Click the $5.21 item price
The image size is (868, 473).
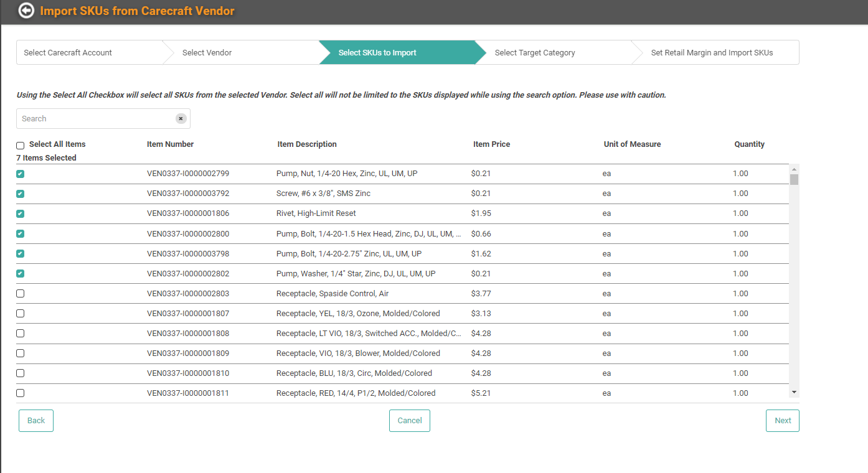tap(481, 393)
